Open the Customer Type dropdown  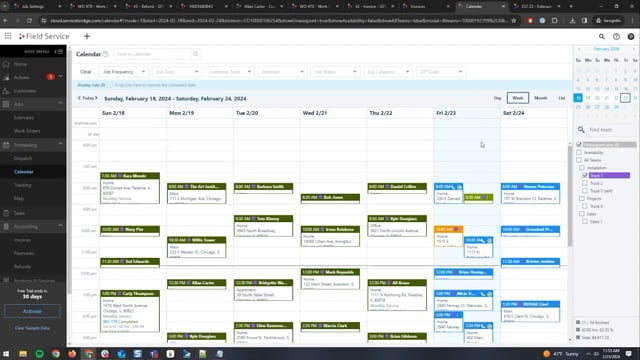[229, 72]
